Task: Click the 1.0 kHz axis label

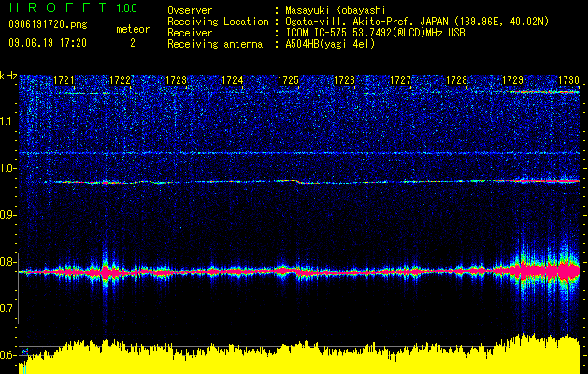Action: coord(7,169)
